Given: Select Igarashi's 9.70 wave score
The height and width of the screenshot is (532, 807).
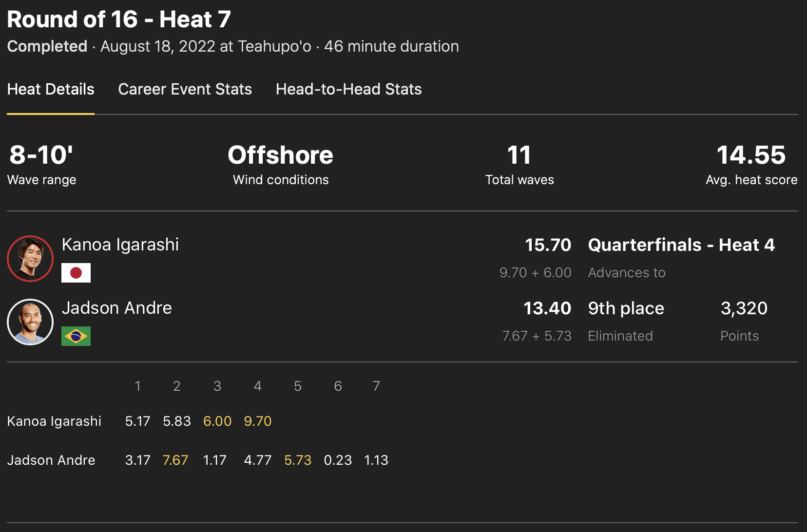Looking at the screenshot, I should point(257,421).
